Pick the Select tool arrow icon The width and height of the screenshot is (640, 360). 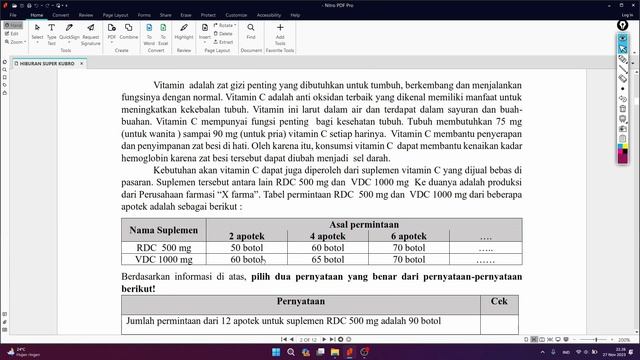pos(37,28)
